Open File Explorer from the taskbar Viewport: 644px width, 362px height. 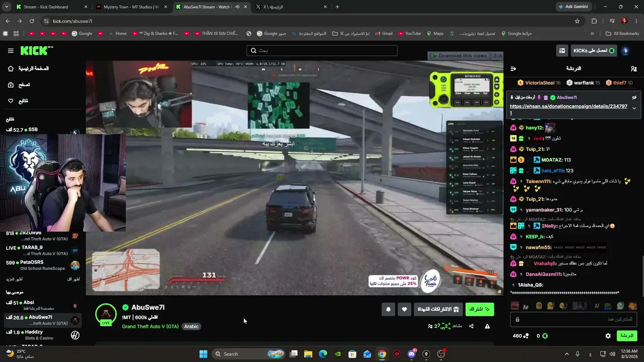point(308,354)
